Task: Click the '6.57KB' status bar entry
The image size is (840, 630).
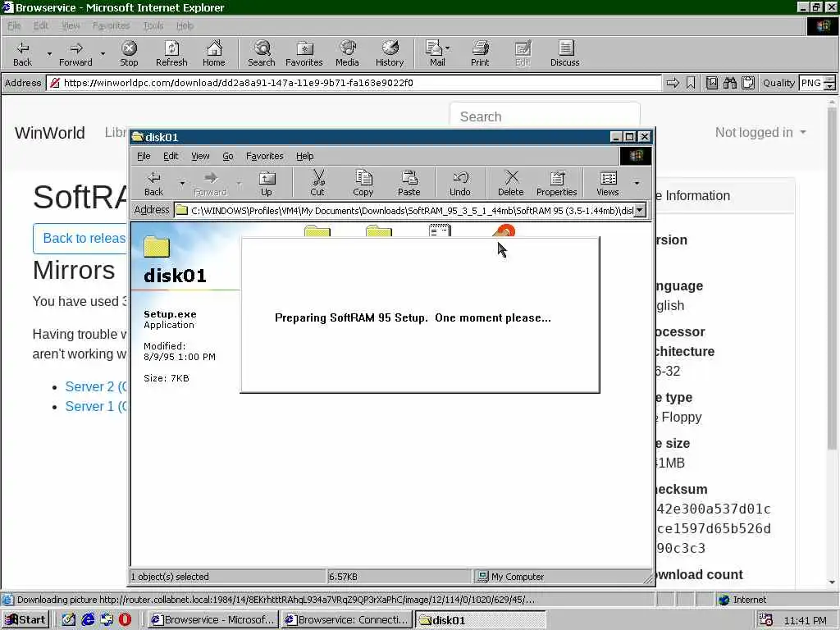Action: pos(399,577)
